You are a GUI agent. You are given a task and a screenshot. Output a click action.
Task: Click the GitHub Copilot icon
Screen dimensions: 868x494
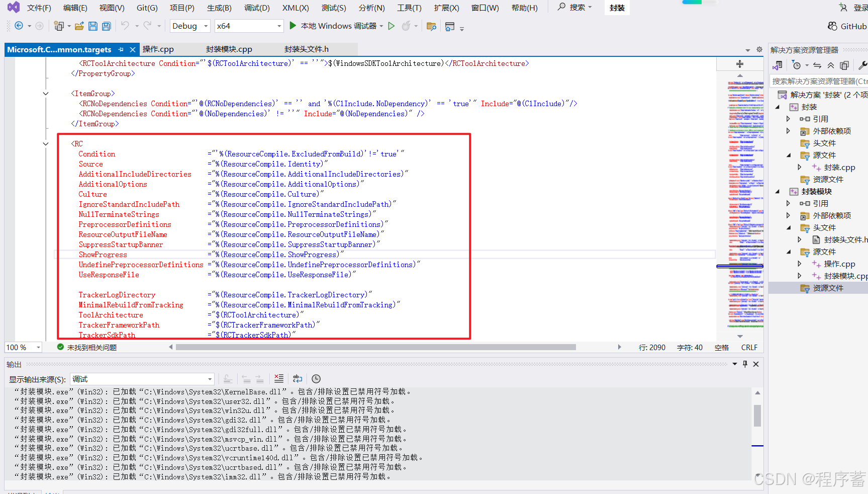pyautogui.click(x=833, y=26)
